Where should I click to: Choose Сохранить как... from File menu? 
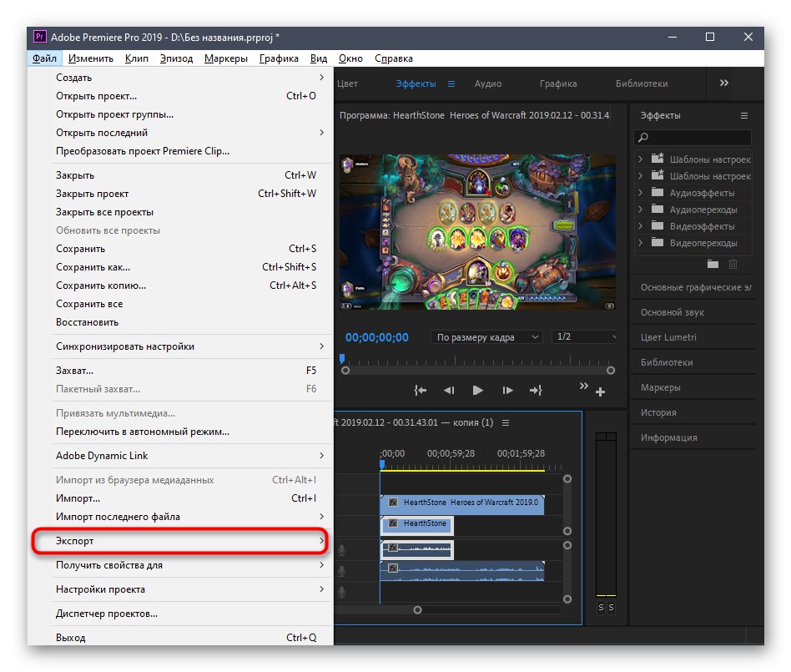pos(93,267)
